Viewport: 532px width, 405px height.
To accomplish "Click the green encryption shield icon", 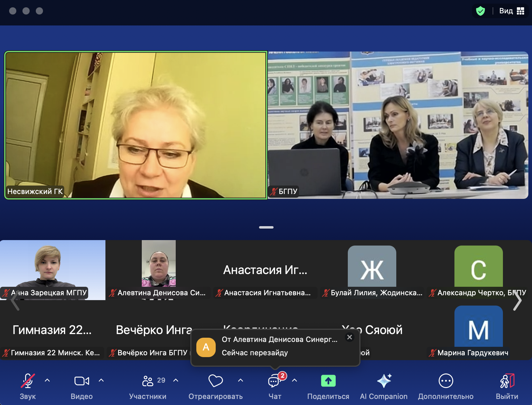I will pos(480,11).
